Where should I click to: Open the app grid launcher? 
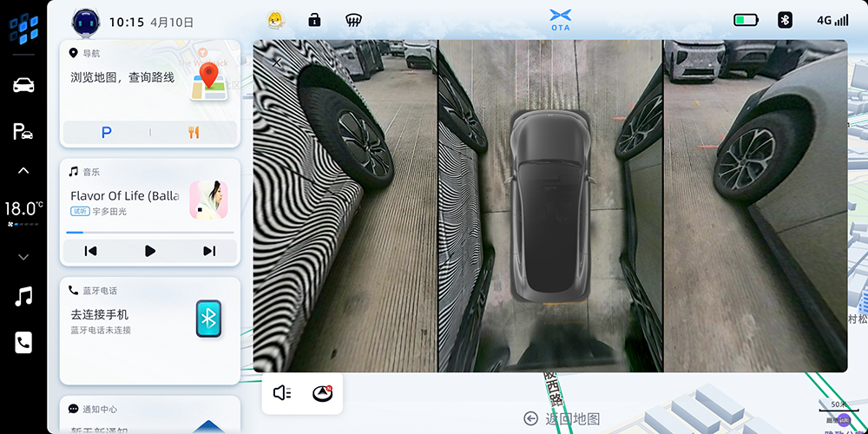coord(23,30)
